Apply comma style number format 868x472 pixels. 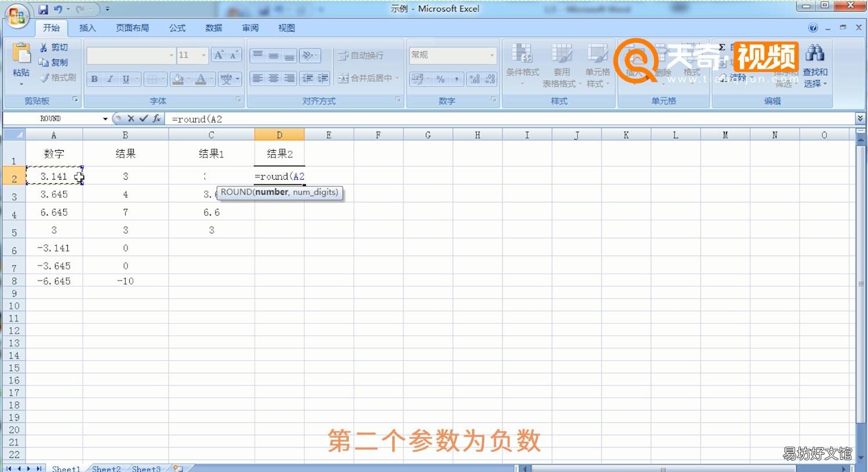(x=457, y=79)
